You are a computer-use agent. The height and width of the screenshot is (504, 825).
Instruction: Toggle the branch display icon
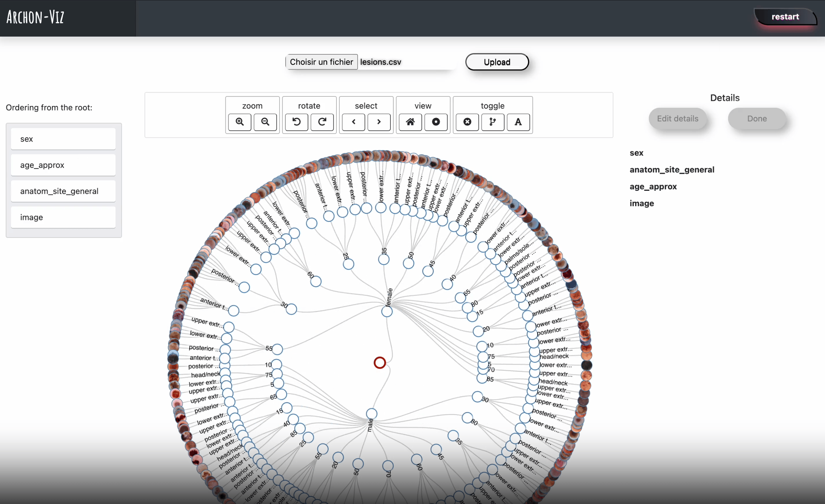point(493,122)
